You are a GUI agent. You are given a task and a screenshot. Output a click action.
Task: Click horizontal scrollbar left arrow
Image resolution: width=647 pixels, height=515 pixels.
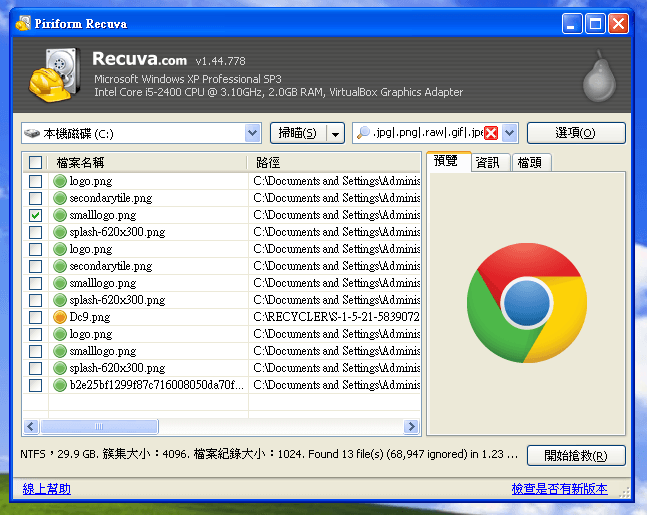click(31, 426)
